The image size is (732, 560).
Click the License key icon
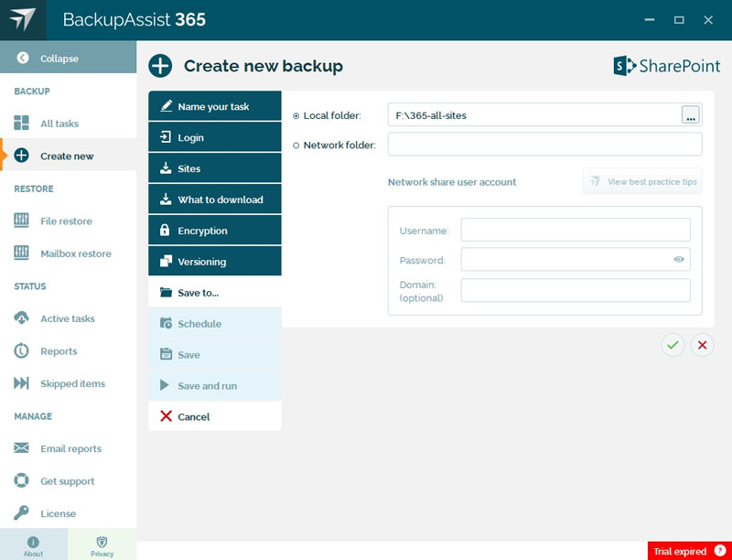coord(21,512)
